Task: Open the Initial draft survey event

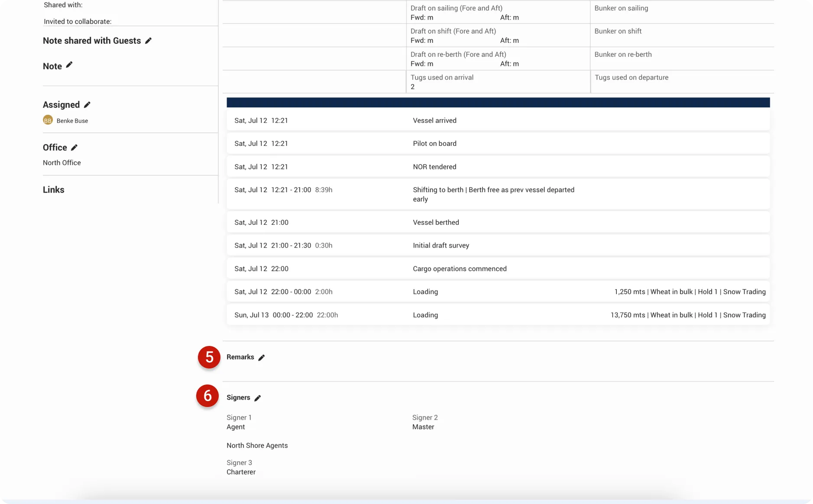Action: pyautogui.click(x=498, y=245)
